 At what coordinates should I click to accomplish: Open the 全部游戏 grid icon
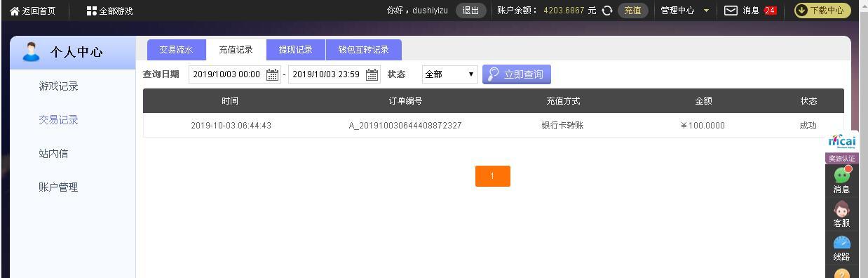point(92,11)
